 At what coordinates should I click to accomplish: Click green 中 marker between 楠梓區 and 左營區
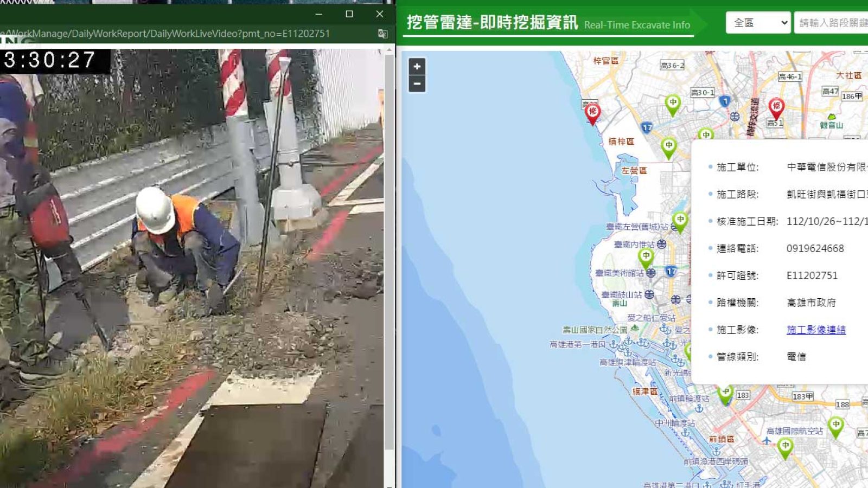tap(669, 147)
